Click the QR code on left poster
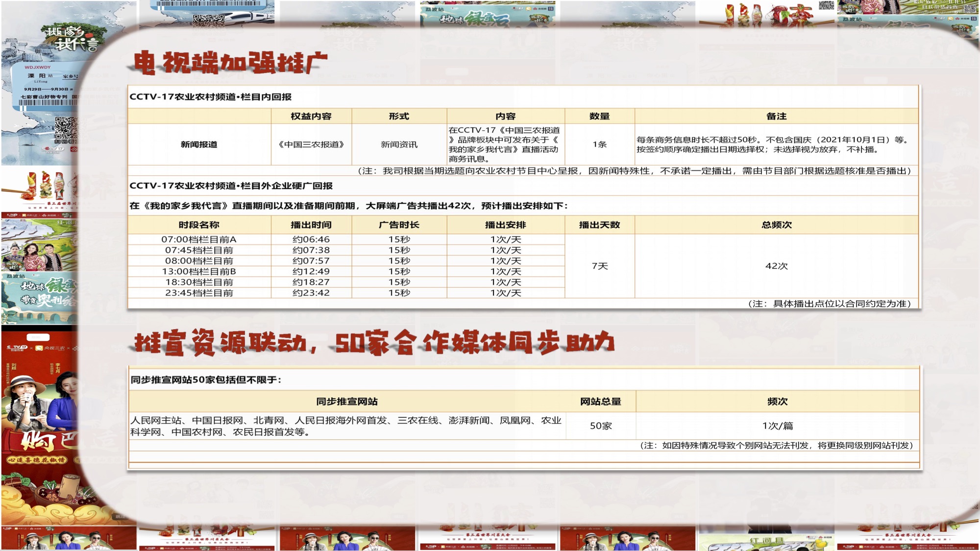This screenshot has width=980, height=551. [64, 129]
